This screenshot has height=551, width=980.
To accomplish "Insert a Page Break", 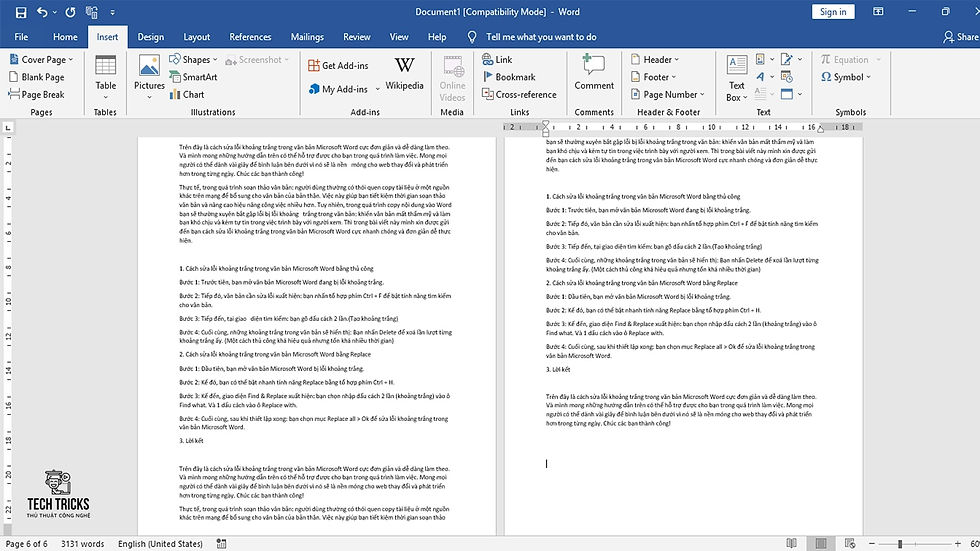I will [37, 94].
